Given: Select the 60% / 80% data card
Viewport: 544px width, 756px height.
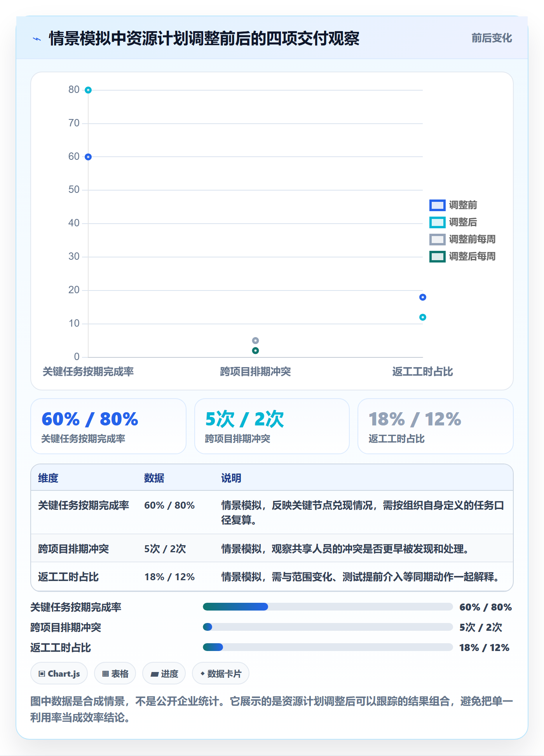Looking at the screenshot, I should coord(108,426).
